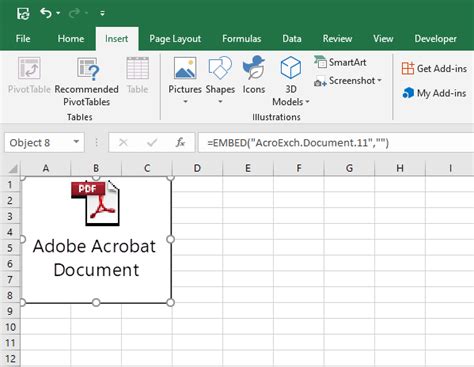Switch to the Data tab

pos(292,39)
